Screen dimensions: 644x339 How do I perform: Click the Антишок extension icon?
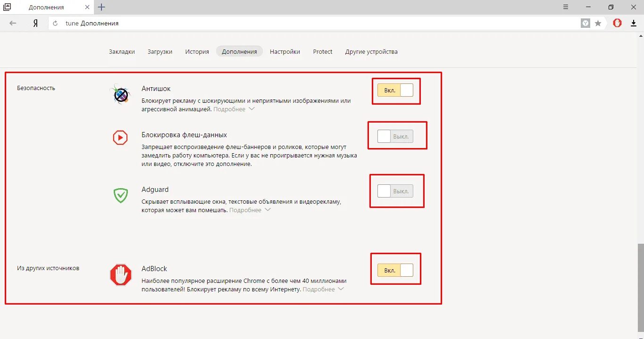pyautogui.click(x=121, y=94)
